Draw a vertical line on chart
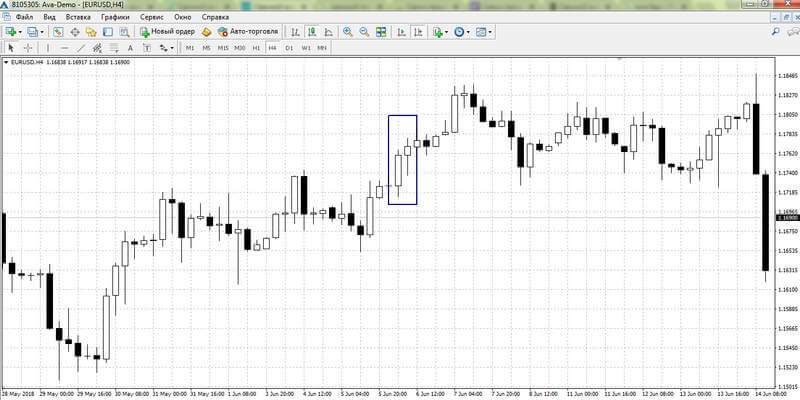 tap(48, 48)
